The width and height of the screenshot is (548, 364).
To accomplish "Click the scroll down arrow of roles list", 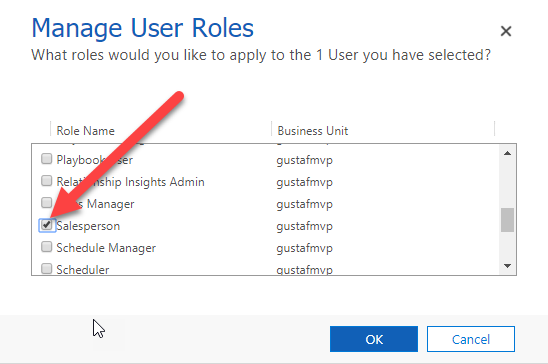I will tap(507, 266).
